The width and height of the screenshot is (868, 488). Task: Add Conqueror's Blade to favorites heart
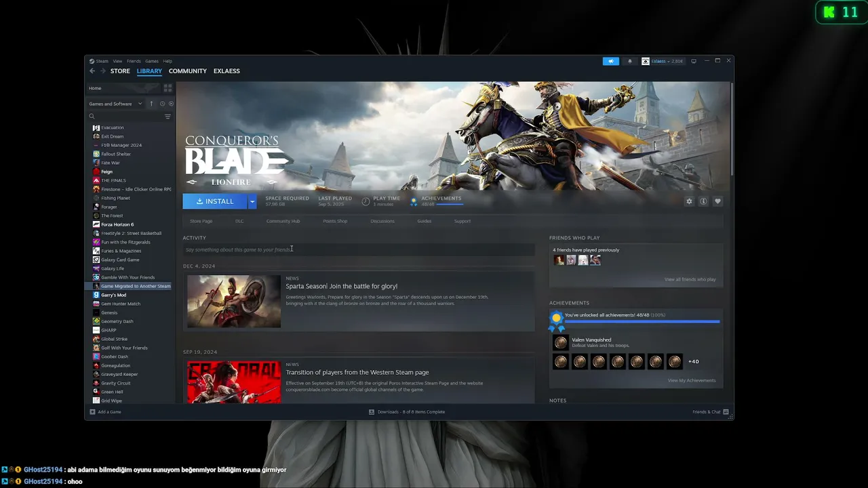[717, 201]
